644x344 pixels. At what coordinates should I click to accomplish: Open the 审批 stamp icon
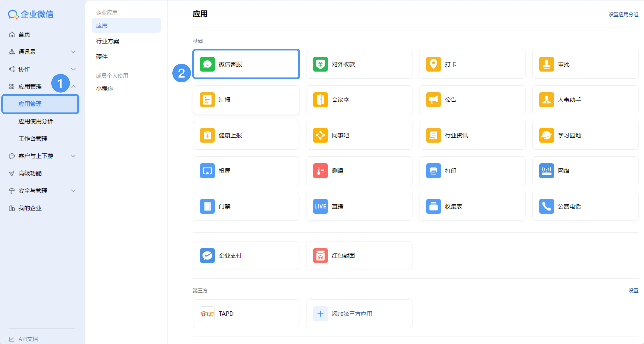[546, 64]
